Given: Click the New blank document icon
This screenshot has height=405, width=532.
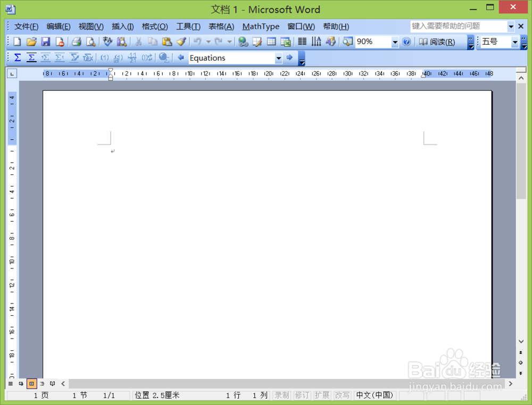Looking at the screenshot, I should 17,41.
